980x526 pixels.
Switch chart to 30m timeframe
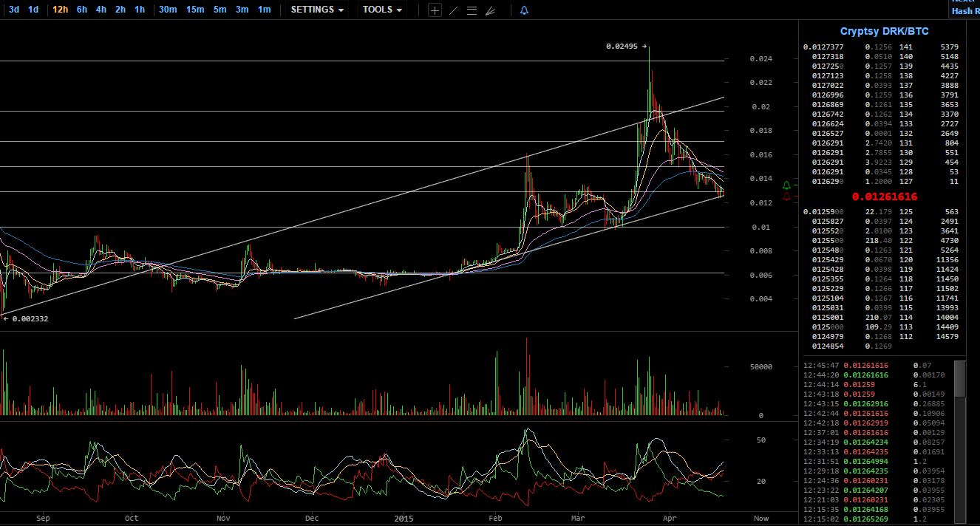(x=168, y=10)
